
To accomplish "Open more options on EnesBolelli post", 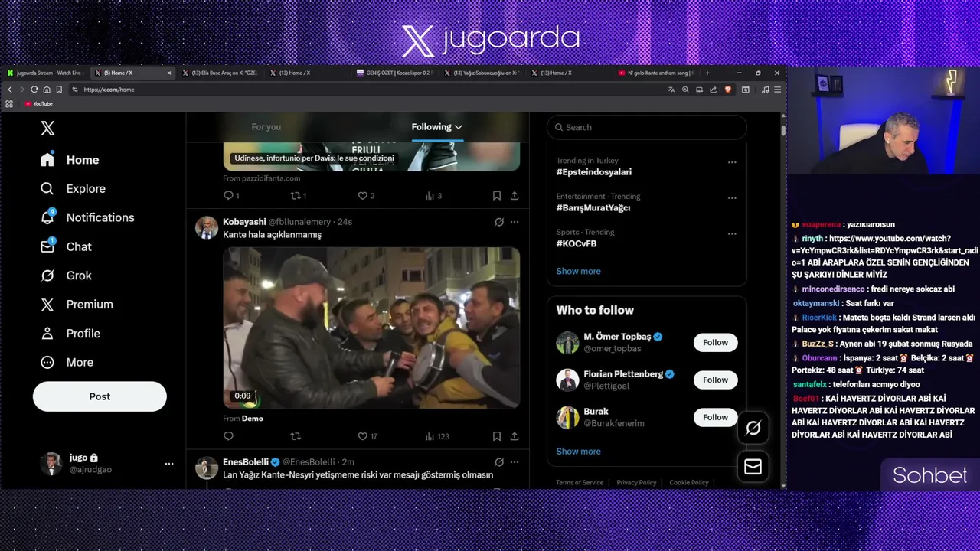I will [514, 462].
